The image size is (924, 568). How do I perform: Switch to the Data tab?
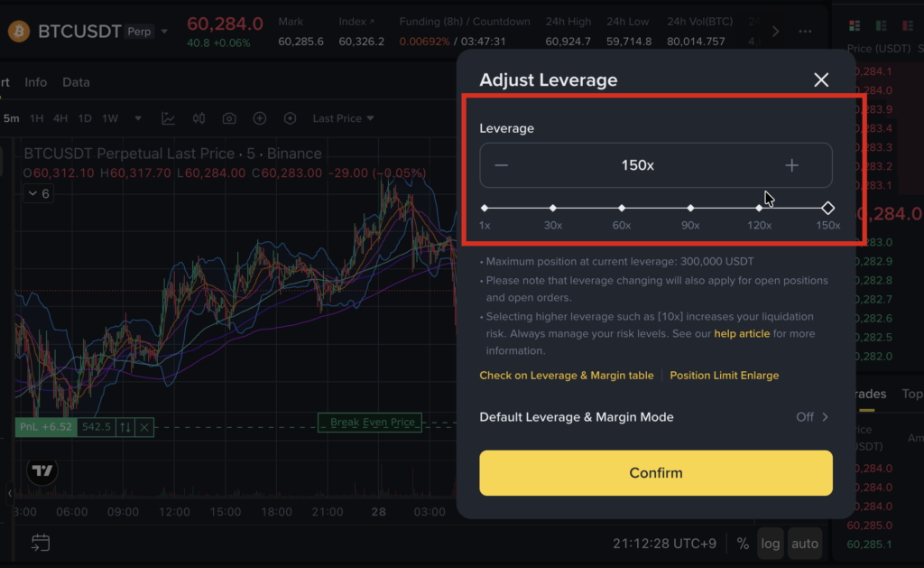point(76,82)
